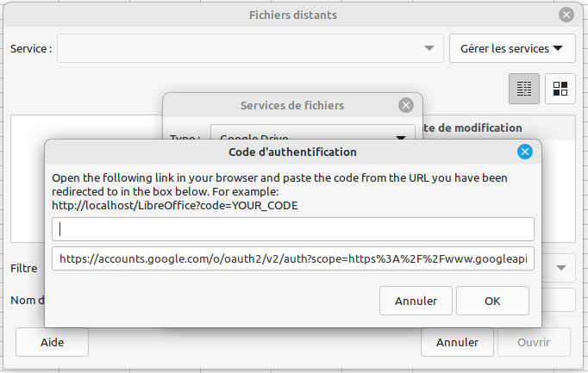Switch to the icon grid view
Screen dimensions: 588x373
[x=560, y=88]
